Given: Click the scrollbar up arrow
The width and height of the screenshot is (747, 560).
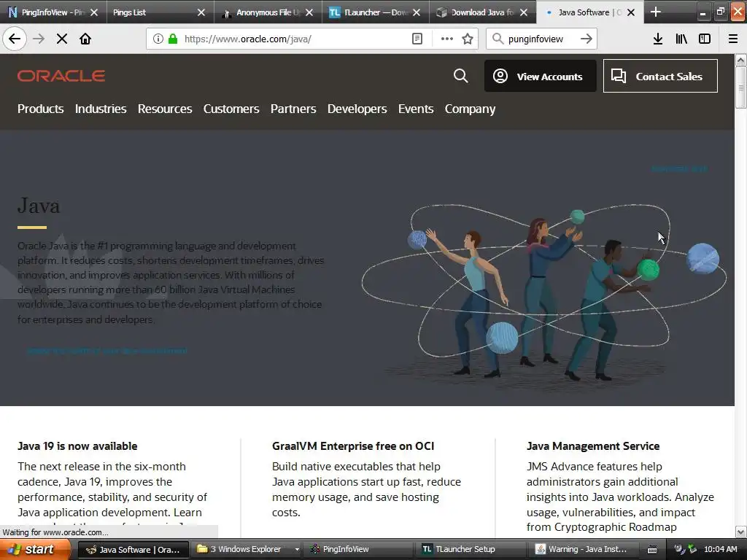Looking at the screenshot, I should [741, 60].
